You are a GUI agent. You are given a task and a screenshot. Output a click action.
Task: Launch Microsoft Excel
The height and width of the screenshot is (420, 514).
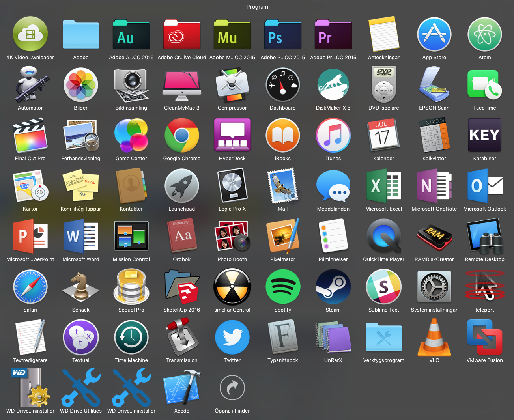(x=384, y=185)
